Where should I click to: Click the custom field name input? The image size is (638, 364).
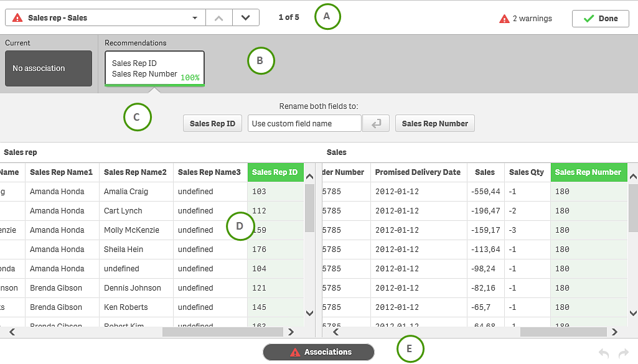[x=304, y=124]
